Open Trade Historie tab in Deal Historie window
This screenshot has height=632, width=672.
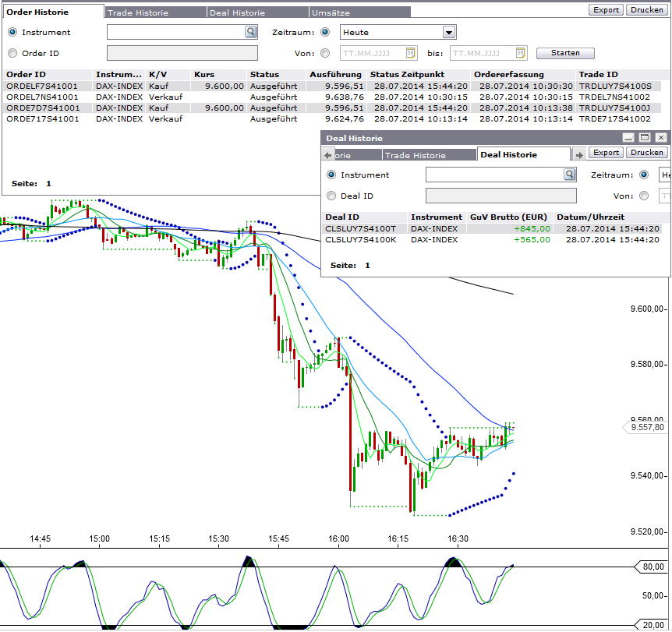click(429, 155)
